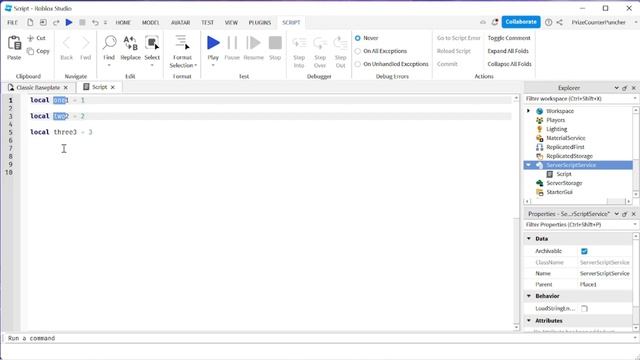Click the Step Out debugger icon

(x=340, y=43)
